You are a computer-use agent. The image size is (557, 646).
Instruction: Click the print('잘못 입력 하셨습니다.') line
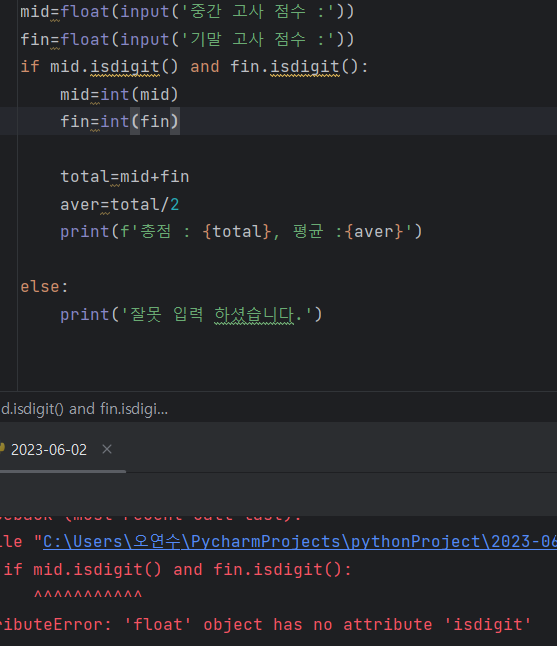pyautogui.click(x=191, y=315)
